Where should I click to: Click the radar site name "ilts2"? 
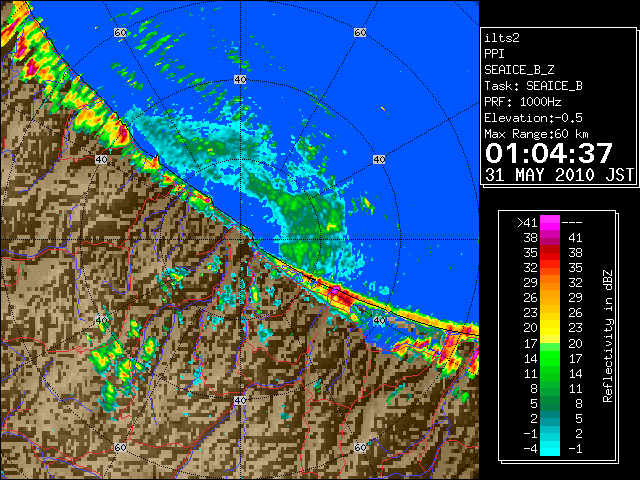tap(502, 38)
